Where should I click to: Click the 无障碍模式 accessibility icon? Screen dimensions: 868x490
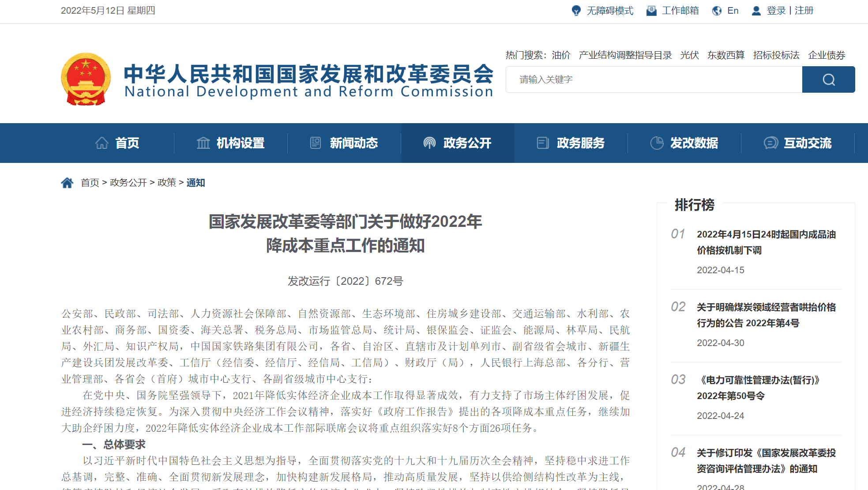coord(576,11)
